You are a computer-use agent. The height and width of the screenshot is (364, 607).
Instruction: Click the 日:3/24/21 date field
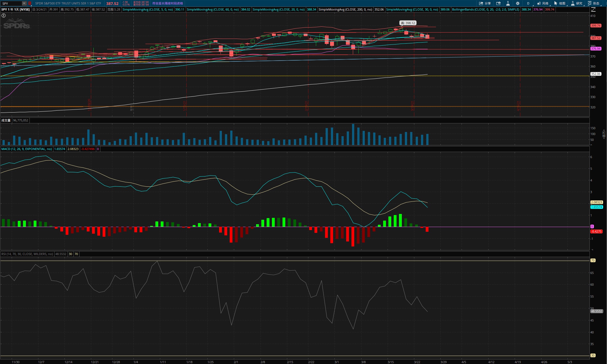tap(39, 9)
